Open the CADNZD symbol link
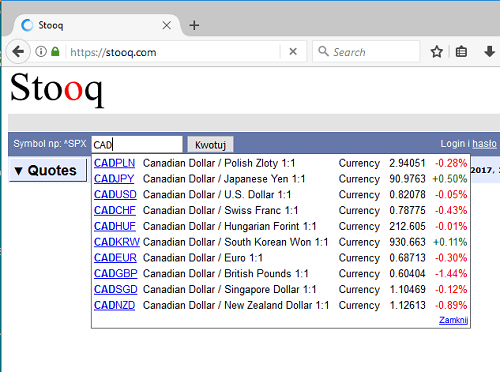Image resolution: width=500 pixels, height=372 pixels. [x=114, y=305]
